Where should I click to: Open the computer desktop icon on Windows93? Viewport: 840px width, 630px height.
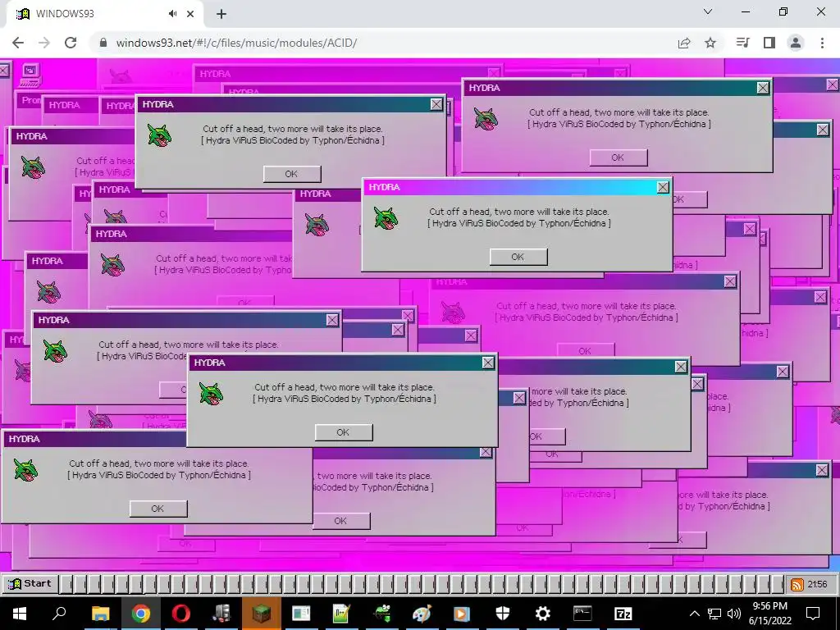point(30,75)
